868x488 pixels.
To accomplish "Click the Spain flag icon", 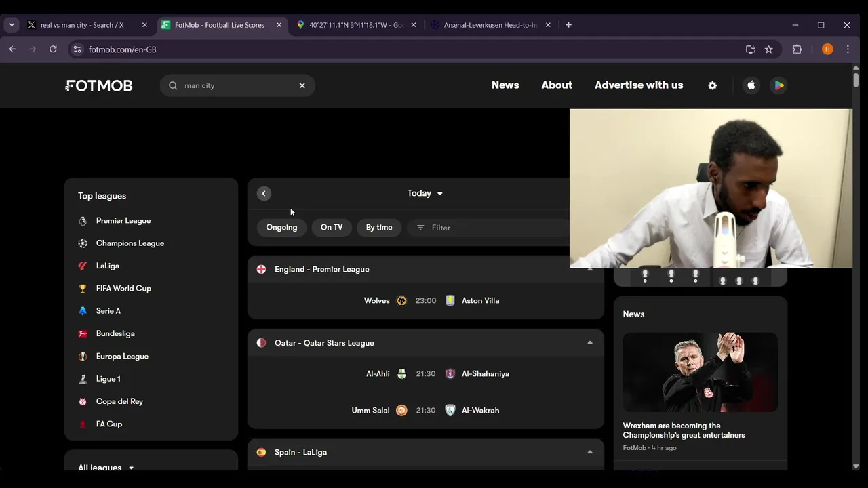I will coord(261,452).
